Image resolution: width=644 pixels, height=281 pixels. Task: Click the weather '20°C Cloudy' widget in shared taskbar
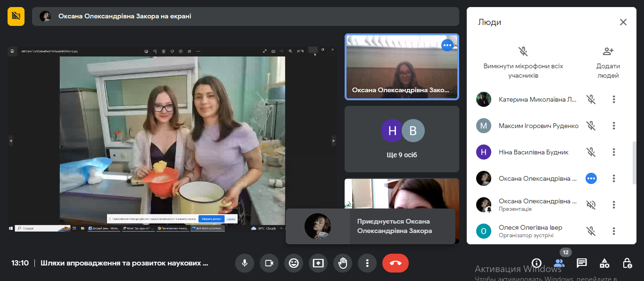click(x=264, y=228)
